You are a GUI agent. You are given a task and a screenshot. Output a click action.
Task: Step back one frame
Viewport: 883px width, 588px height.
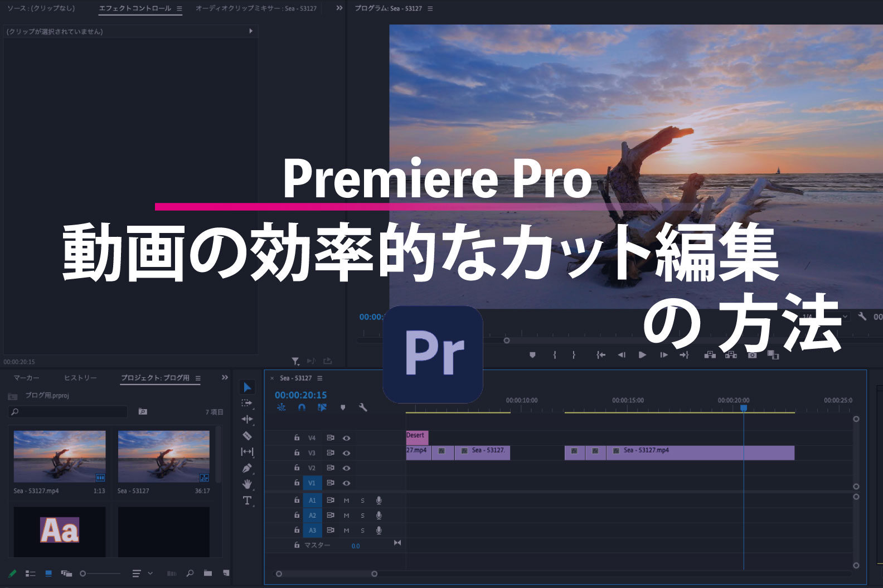pyautogui.click(x=622, y=354)
